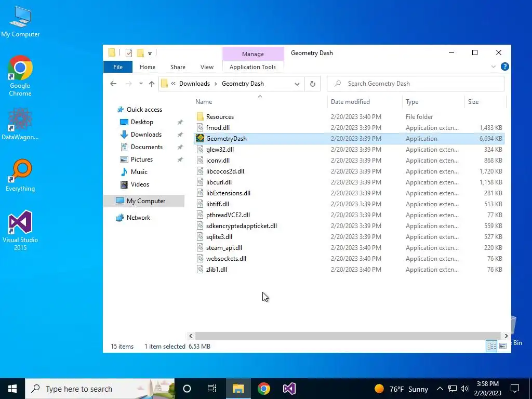This screenshot has width=532, height=399.
Task: Select My Computer in navigation pane
Action: coord(144,201)
